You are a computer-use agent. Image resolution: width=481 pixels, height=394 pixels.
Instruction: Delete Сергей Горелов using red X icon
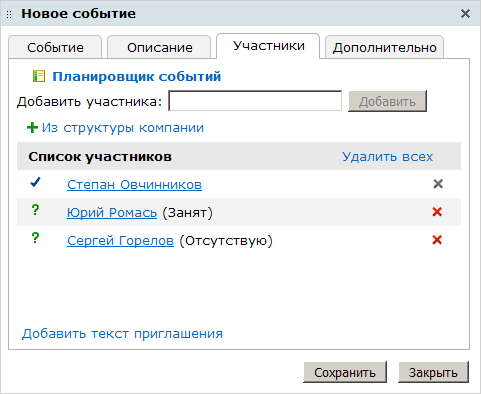(x=437, y=240)
